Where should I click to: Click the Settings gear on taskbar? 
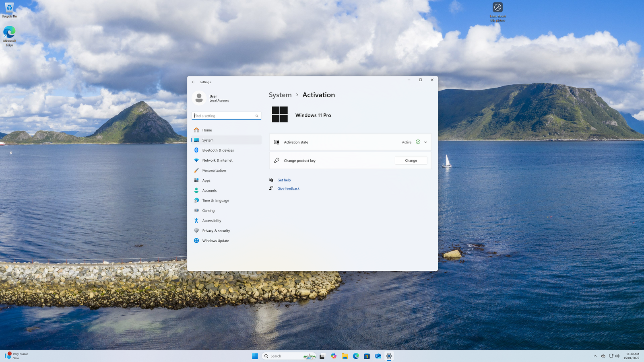389,356
